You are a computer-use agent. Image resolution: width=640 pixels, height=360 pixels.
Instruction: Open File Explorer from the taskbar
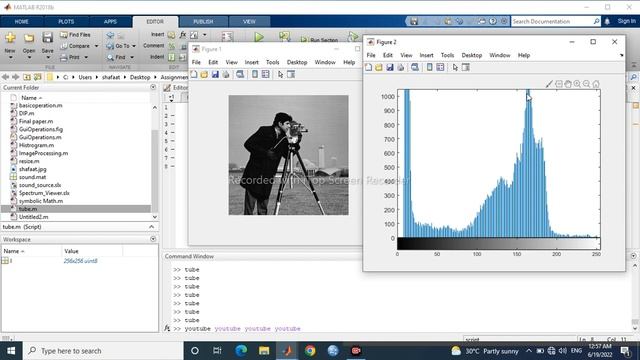coord(264,351)
